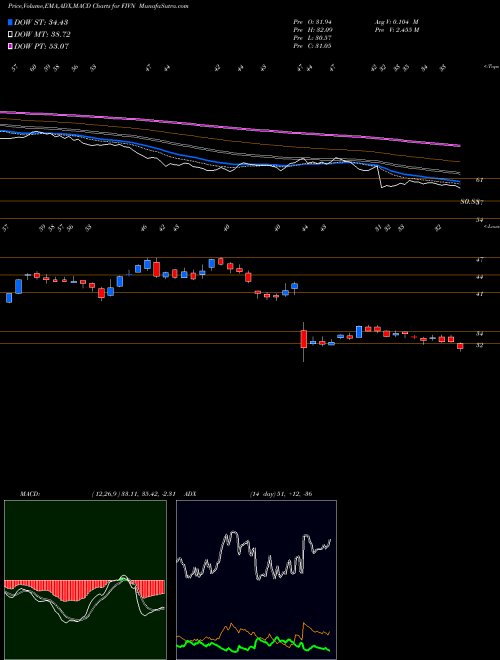Click inside the green MACD histogram panel
The image size is (500, 660).
(x=85, y=580)
